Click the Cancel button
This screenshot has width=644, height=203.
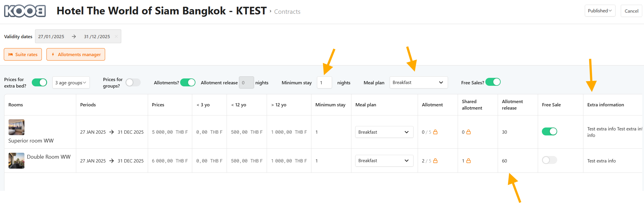pos(631,11)
